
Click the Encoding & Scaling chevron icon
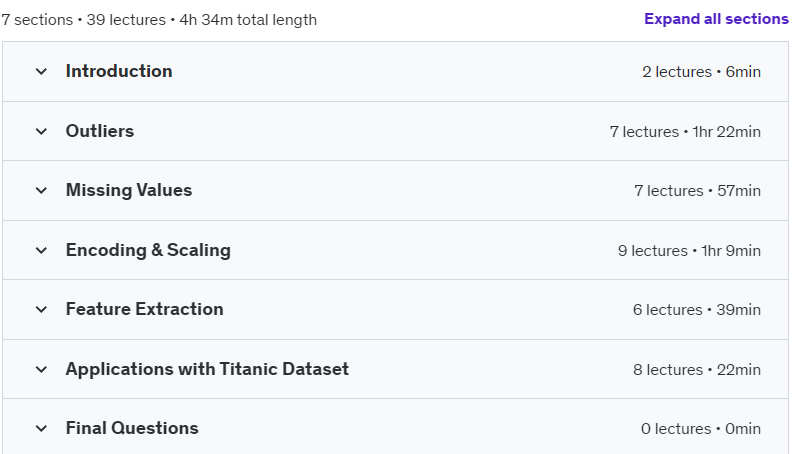41,250
